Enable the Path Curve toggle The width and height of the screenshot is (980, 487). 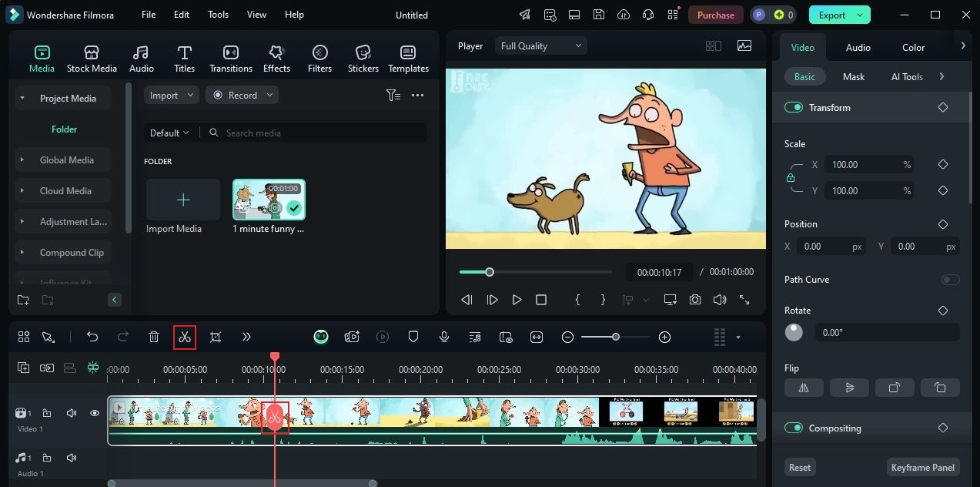[951, 280]
